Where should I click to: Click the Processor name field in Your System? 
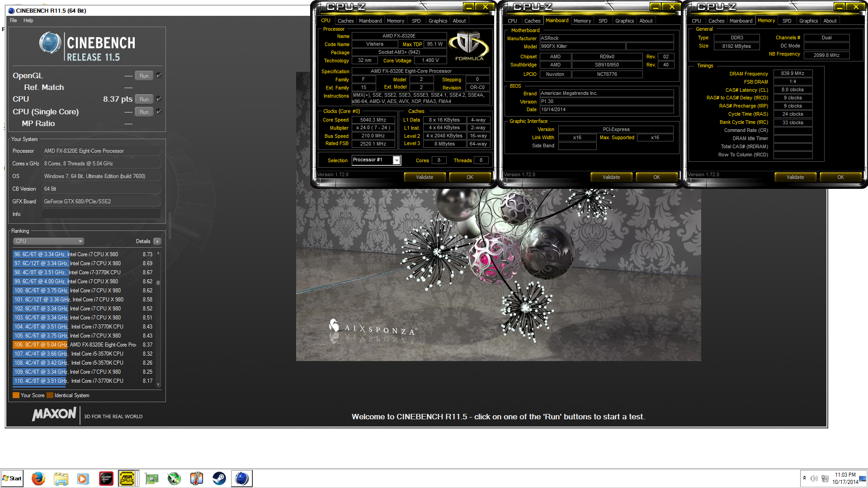101,151
